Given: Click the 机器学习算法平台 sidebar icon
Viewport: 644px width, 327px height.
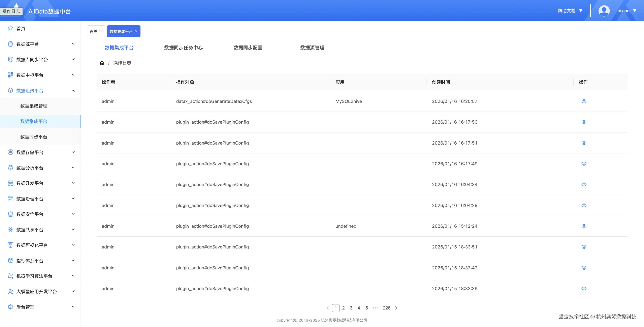Looking at the screenshot, I should click(x=10, y=276).
